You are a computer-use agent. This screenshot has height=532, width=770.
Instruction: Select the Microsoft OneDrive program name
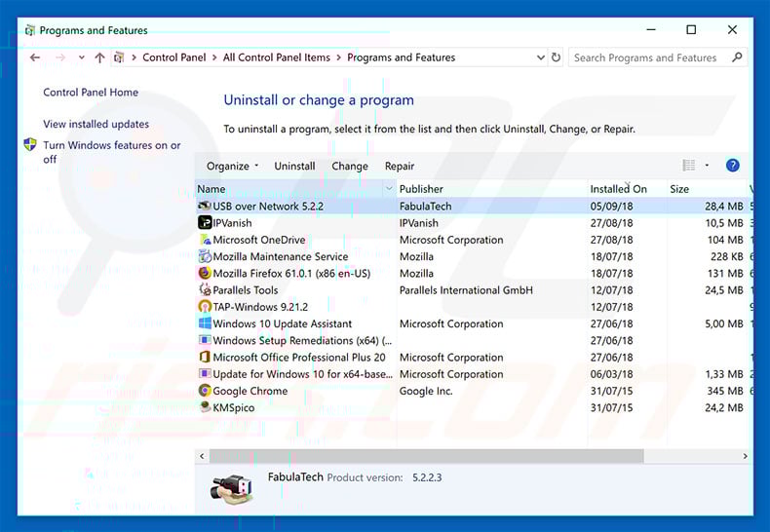259,240
